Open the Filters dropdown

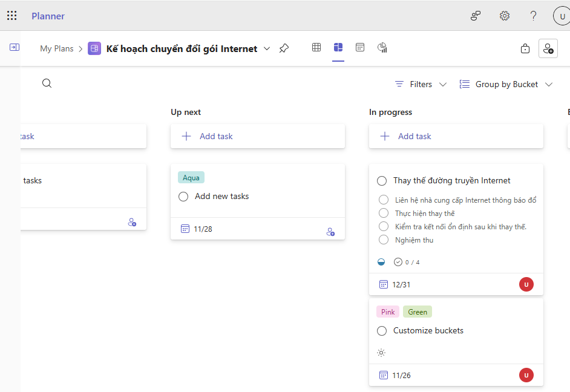[421, 84]
